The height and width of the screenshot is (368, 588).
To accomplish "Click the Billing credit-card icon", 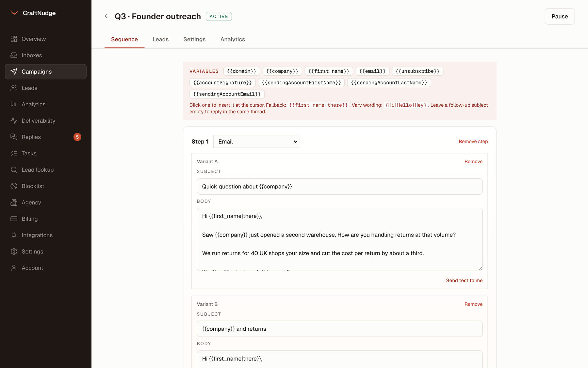I will pyautogui.click(x=14, y=219).
